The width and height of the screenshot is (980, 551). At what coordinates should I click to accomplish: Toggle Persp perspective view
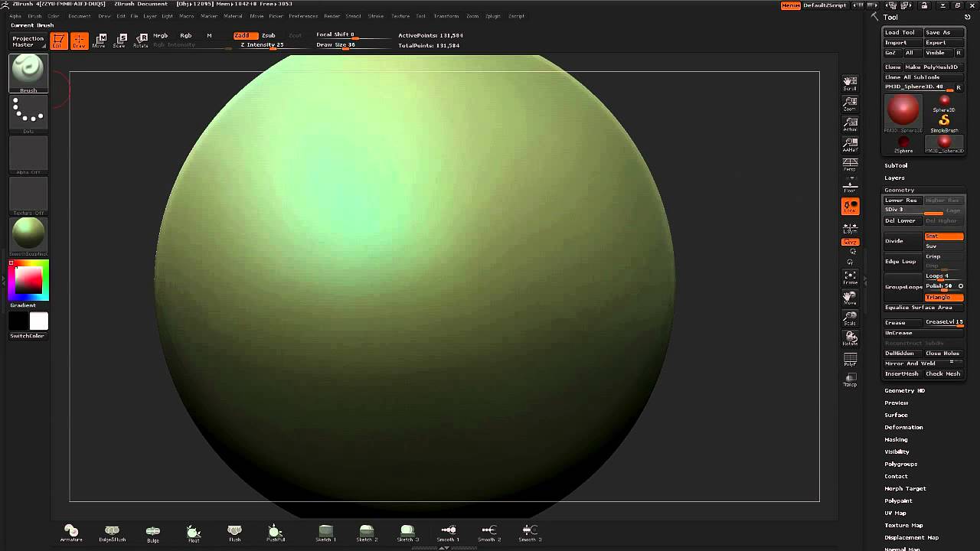[x=850, y=165]
